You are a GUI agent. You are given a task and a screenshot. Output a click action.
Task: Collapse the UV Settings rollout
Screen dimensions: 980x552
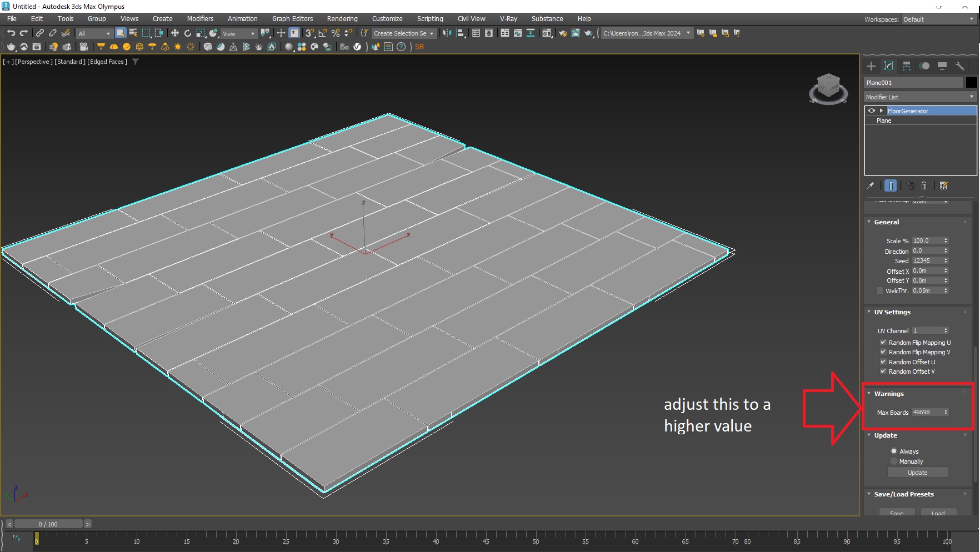(x=869, y=312)
